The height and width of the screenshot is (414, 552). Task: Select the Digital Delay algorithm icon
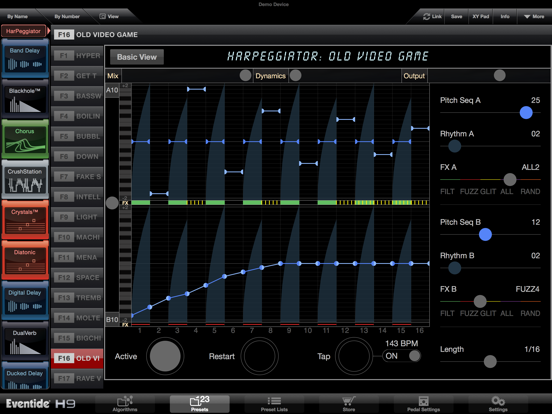(25, 301)
